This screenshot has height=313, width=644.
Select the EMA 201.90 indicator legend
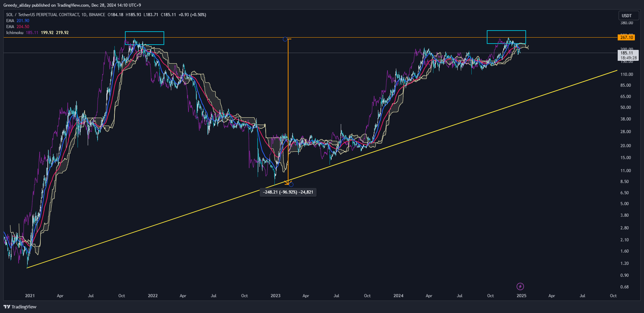18,21
